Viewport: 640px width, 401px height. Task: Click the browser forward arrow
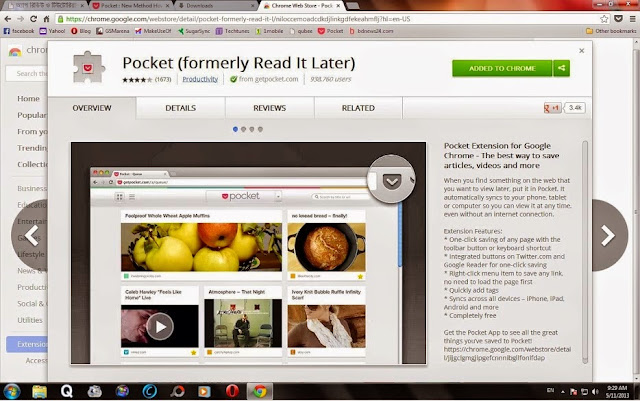[x=20, y=19]
